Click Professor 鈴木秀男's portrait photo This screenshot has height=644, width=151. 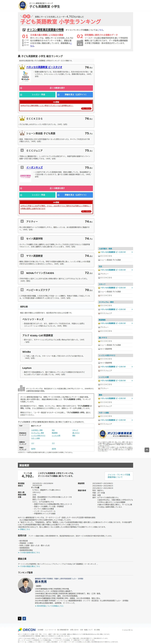(25, 585)
